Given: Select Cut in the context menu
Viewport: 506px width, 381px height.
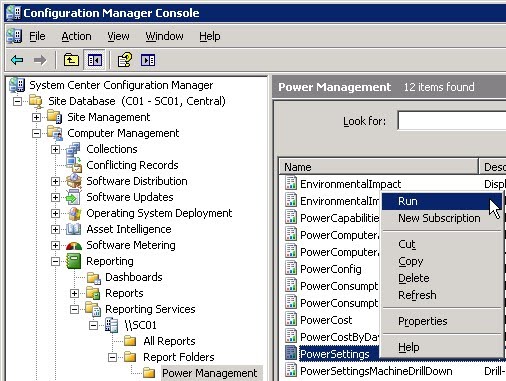Looking at the screenshot, I should 441,244.
